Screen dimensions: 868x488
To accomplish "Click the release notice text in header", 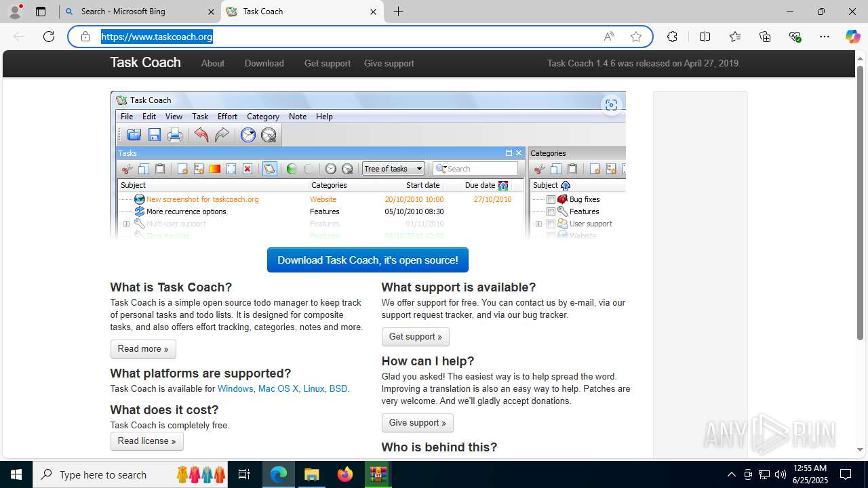I will point(644,64).
